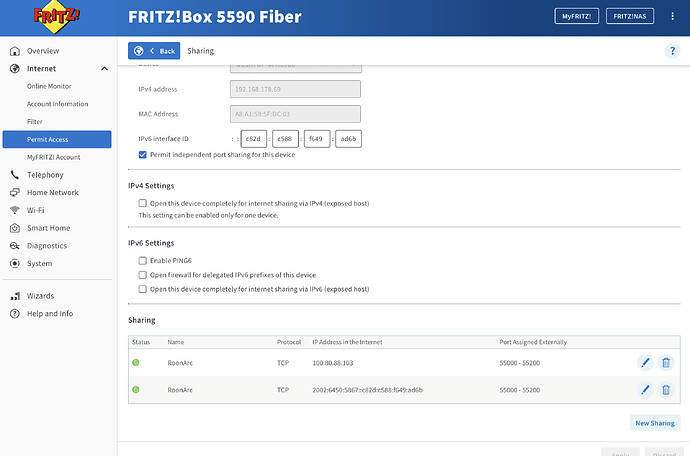Click the New Sharing button
The height and width of the screenshot is (456, 690).
point(655,423)
